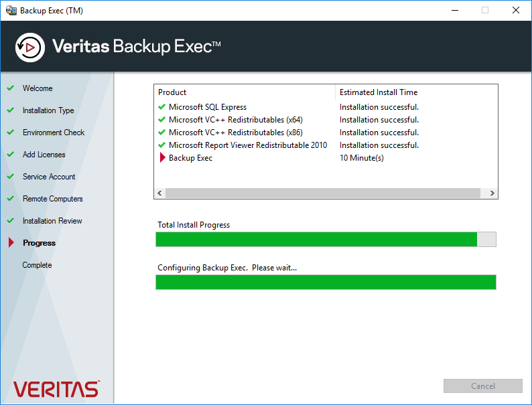Click the horizontal scrollbar thumb in product list

[x=323, y=193]
